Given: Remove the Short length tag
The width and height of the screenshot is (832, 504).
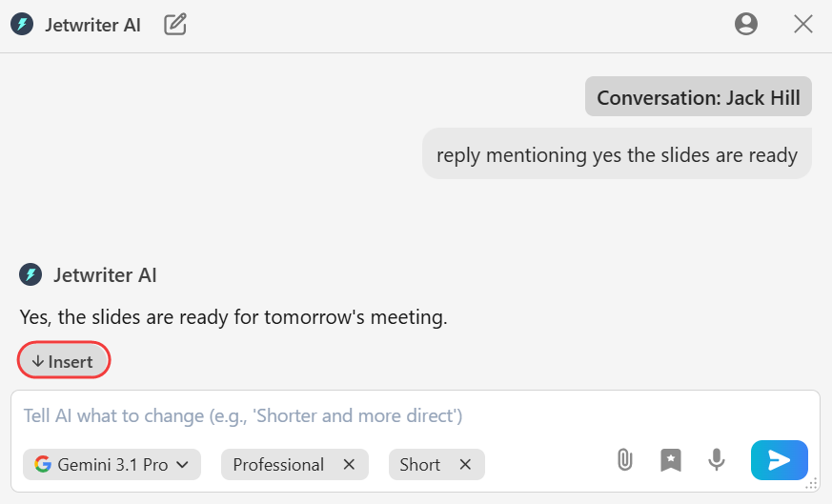Looking at the screenshot, I should 465,465.
